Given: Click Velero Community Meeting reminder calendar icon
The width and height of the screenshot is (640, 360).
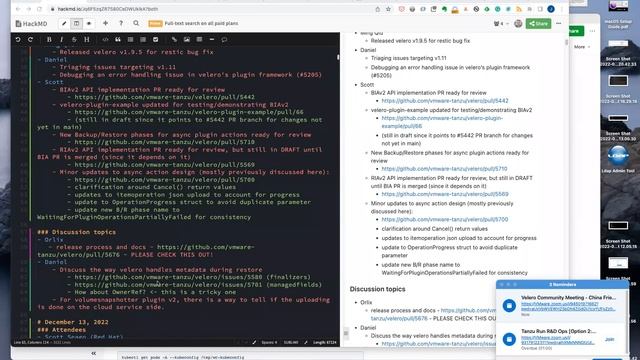Looking at the screenshot, I should pyautogui.click(x=509, y=305).
